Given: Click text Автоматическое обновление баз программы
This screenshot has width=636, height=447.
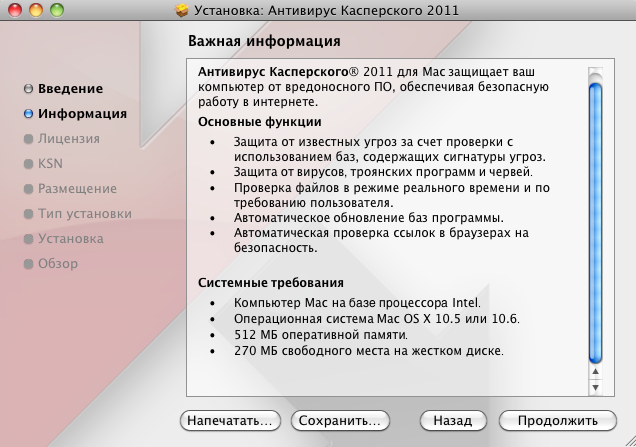Looking at the screenshot, I should click(x=369, y=218).
